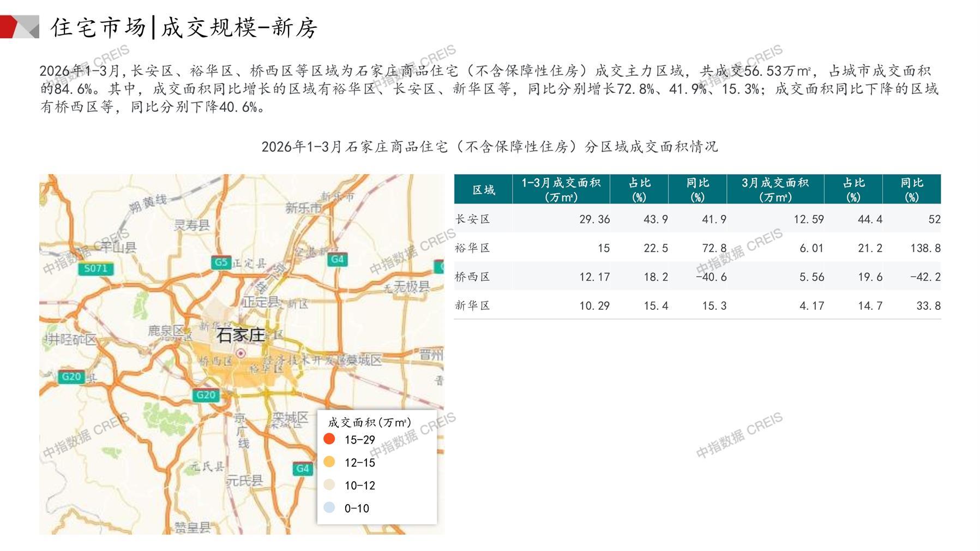980x551 pixels.
Task: Click the G4 badge right of 元氏县
Action: [x=303, y=468]
